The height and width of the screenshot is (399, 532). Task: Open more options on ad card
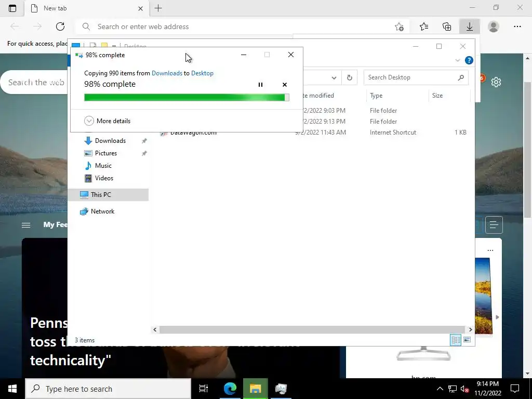pyautogui.click(x=490, y=250)
